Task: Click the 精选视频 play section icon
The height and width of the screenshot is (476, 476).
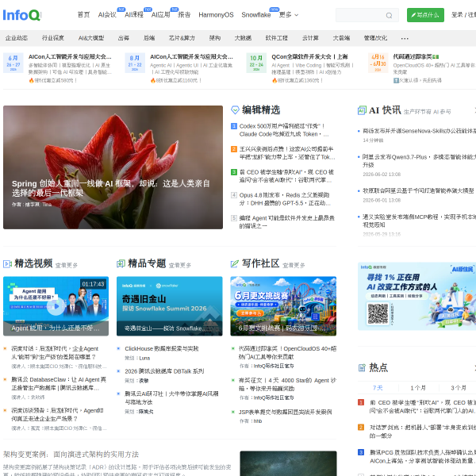Action: point(7,264)
